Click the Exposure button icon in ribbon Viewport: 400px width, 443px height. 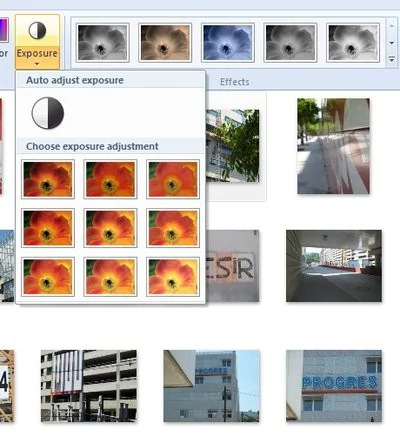(37, 31)
